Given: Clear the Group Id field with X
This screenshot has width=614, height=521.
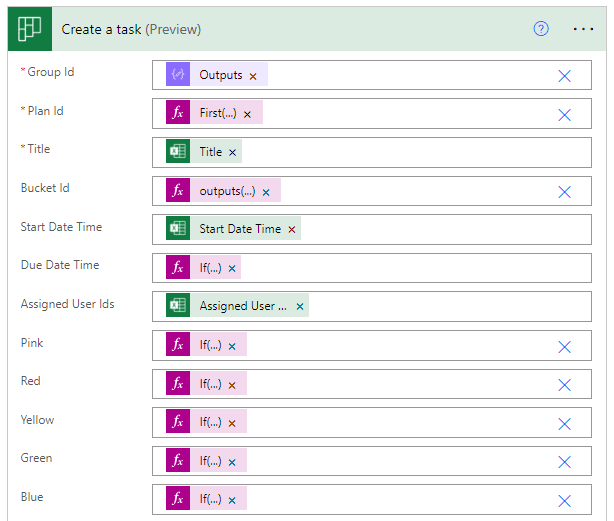Looking at the screenshot, I should pyautogui.click(x=564, y=76).
